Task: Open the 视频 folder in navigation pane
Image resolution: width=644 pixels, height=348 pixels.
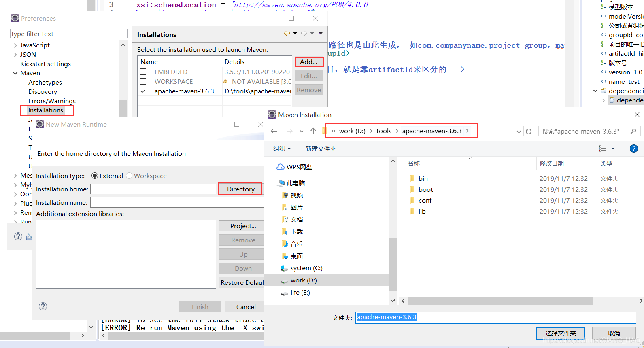Action: click(x=292, y=195)
